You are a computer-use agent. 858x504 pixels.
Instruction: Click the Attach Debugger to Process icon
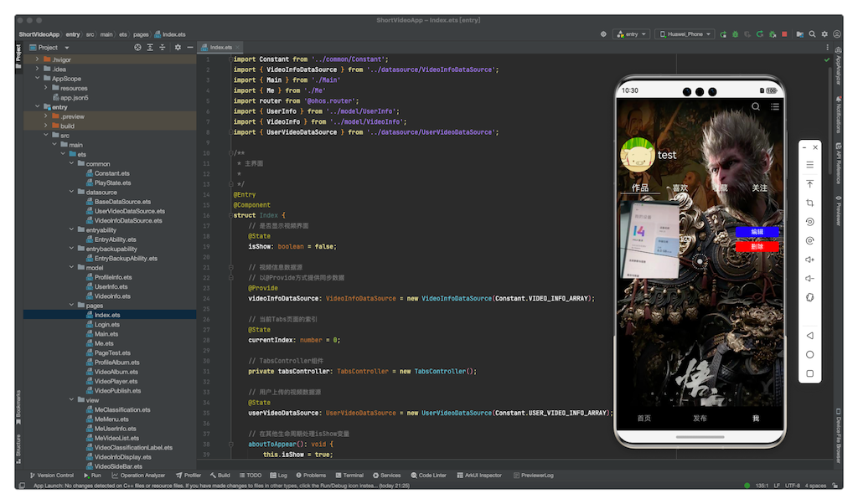click(x=772, y=33)
